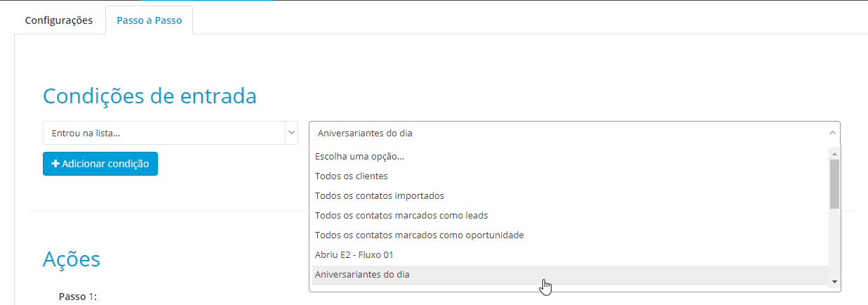The image size is (868, 305).
Task: Click the dropdown list scrollbar thumb
Action: 834,184
